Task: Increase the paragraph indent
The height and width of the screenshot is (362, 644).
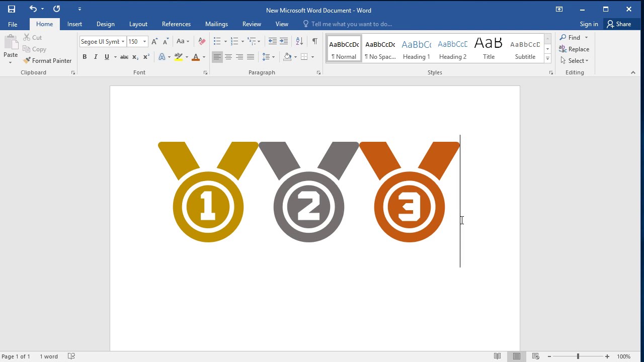Action: [x=284, y=42]
